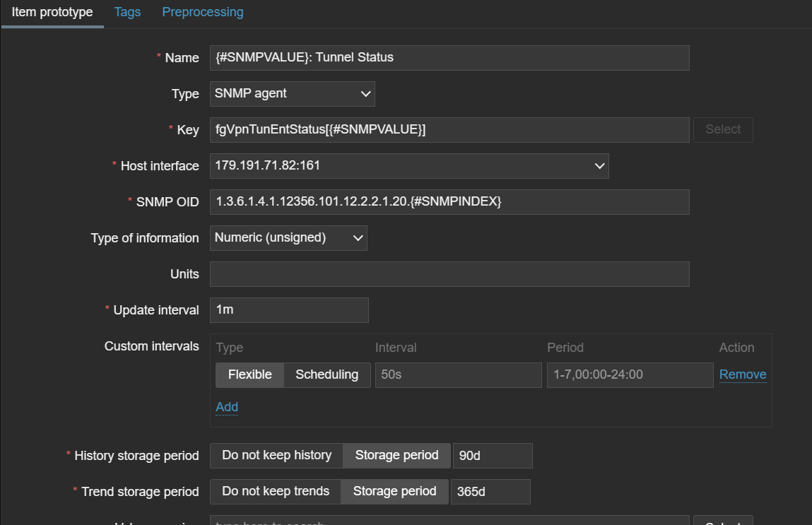Add a new custom interval
The height and width of the screenshot is (525, 812).
[x=227, y=407]
